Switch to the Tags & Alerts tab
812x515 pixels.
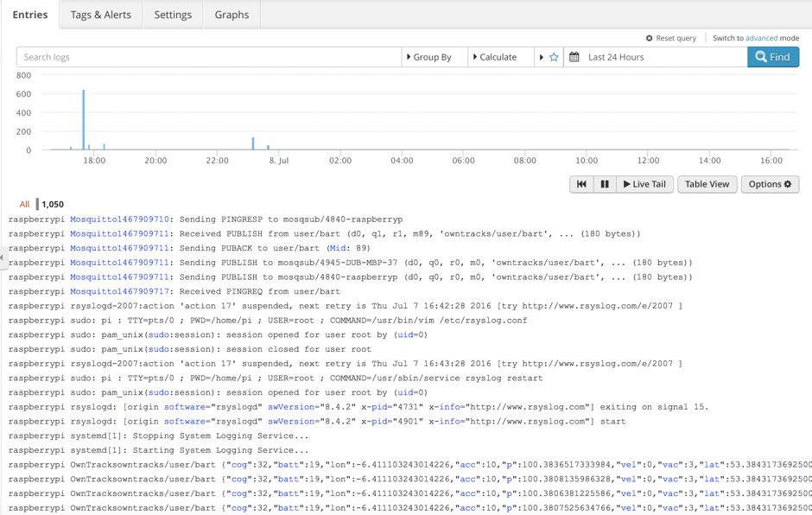(100, 15)
